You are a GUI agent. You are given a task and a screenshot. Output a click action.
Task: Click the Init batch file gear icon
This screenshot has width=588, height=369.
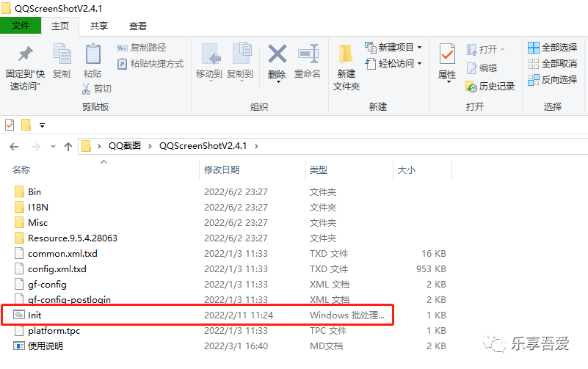tap(19, 315)
